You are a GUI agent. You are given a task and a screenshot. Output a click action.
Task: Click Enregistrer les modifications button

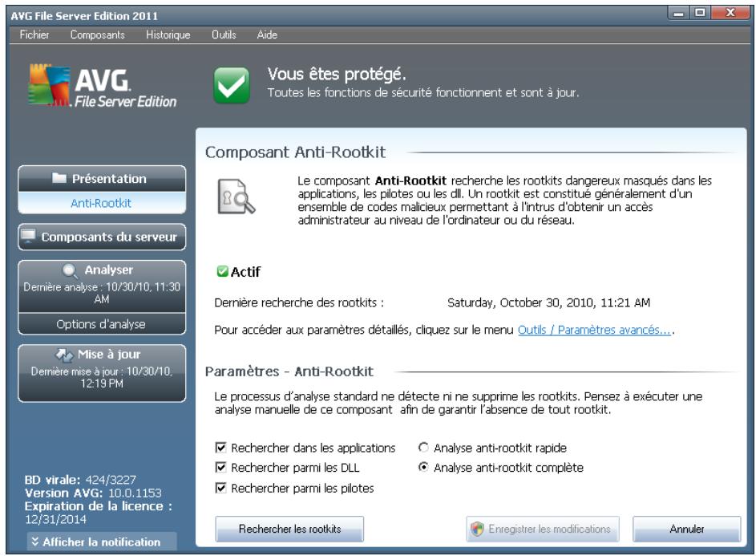point(543,529)
